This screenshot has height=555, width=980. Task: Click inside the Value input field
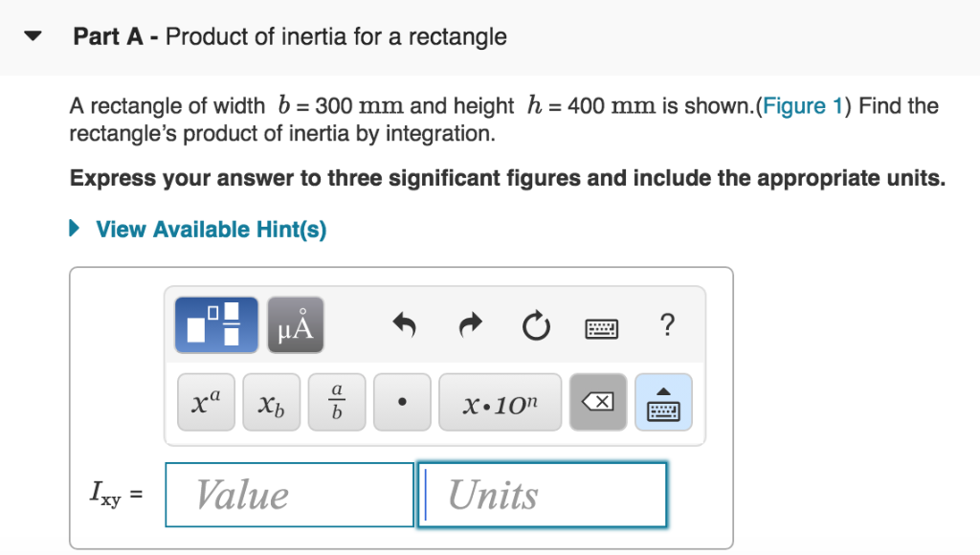(x=289, y=495)
